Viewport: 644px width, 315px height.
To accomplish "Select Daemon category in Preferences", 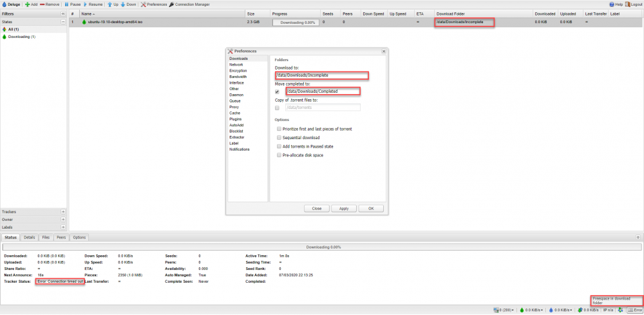I will 248,95.
